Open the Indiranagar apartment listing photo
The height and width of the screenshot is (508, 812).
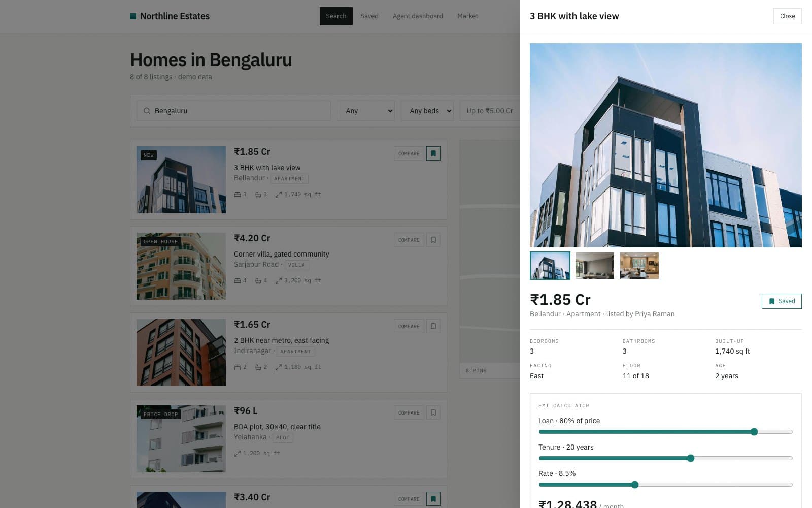click(x=181, y=353)
